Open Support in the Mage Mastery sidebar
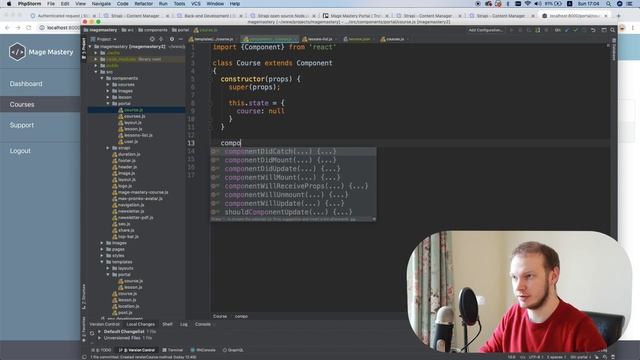 pyautogui.click(x=22, y=125)
